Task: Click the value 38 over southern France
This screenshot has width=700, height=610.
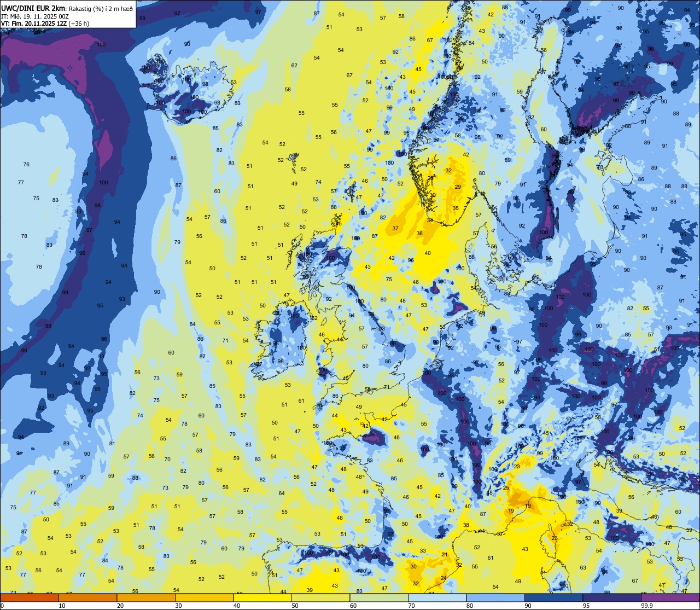Action: (466, 525)
